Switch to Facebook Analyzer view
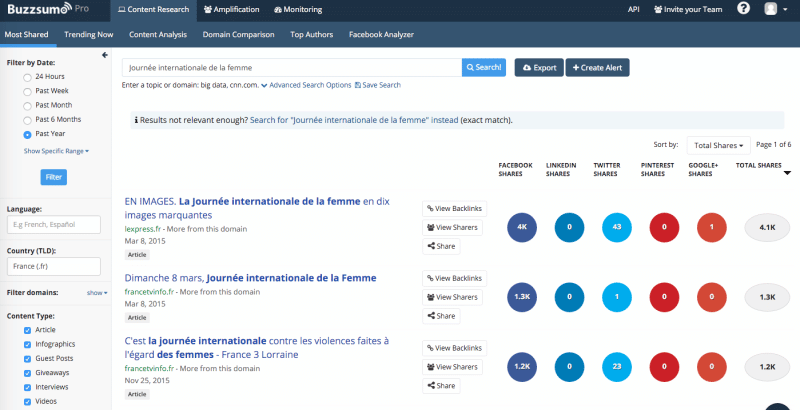 381,35
